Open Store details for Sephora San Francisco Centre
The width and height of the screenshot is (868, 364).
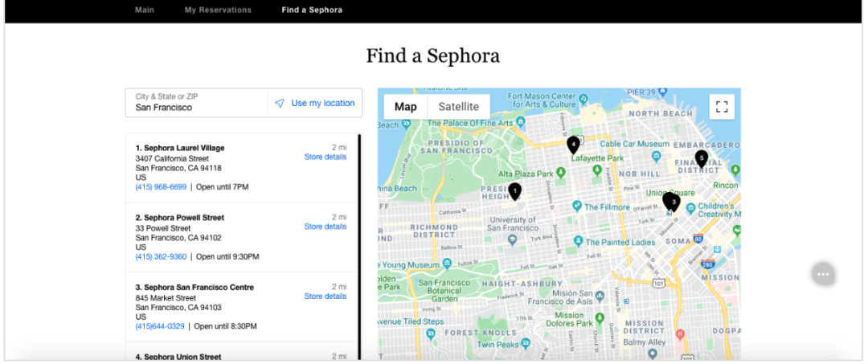[x=325, y=296]
